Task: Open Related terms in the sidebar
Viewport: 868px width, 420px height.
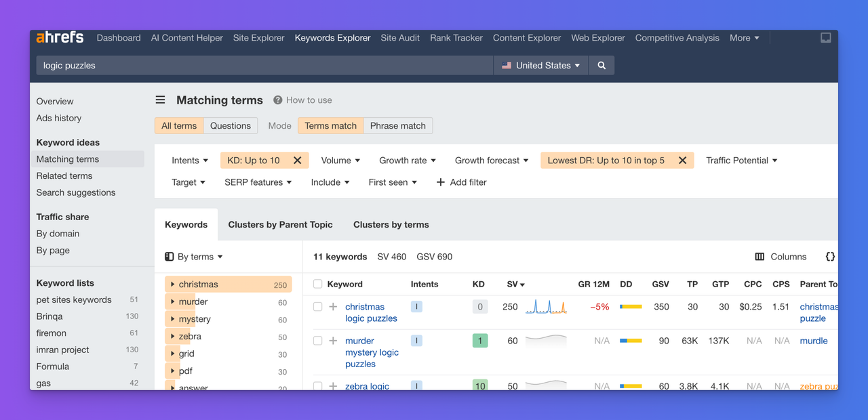Action: (64, 176)
